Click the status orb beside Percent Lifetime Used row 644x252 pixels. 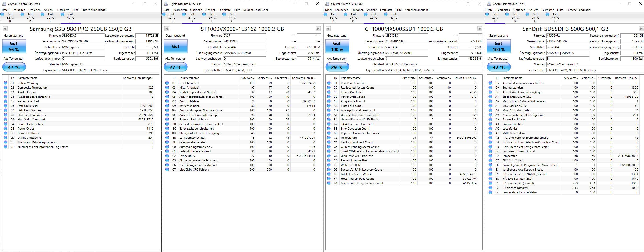click(329, 160)
